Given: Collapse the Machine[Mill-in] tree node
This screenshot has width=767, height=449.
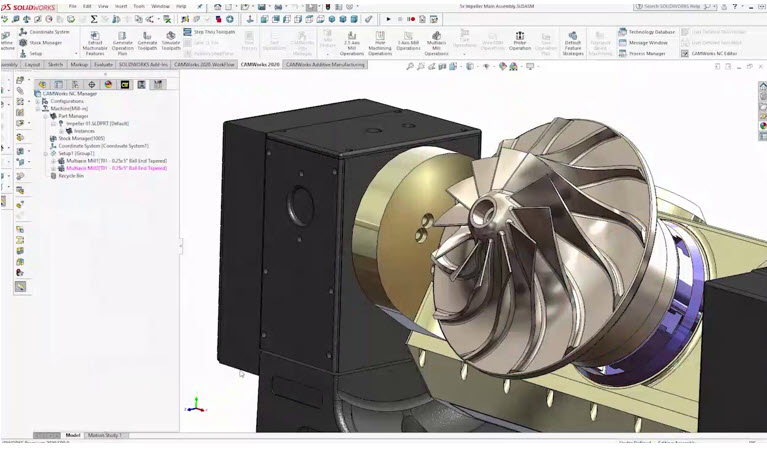Looking at the screenshot, I should [38, 109].
